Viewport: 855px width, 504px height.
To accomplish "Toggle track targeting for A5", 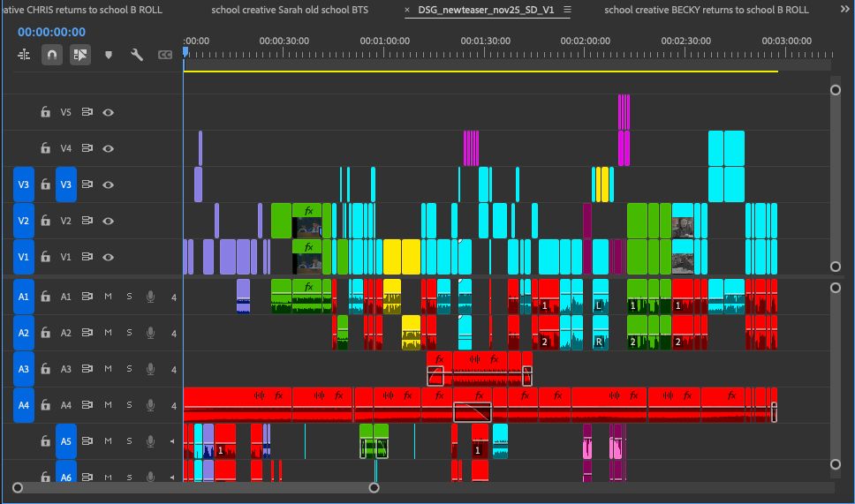I will [65, 441].
